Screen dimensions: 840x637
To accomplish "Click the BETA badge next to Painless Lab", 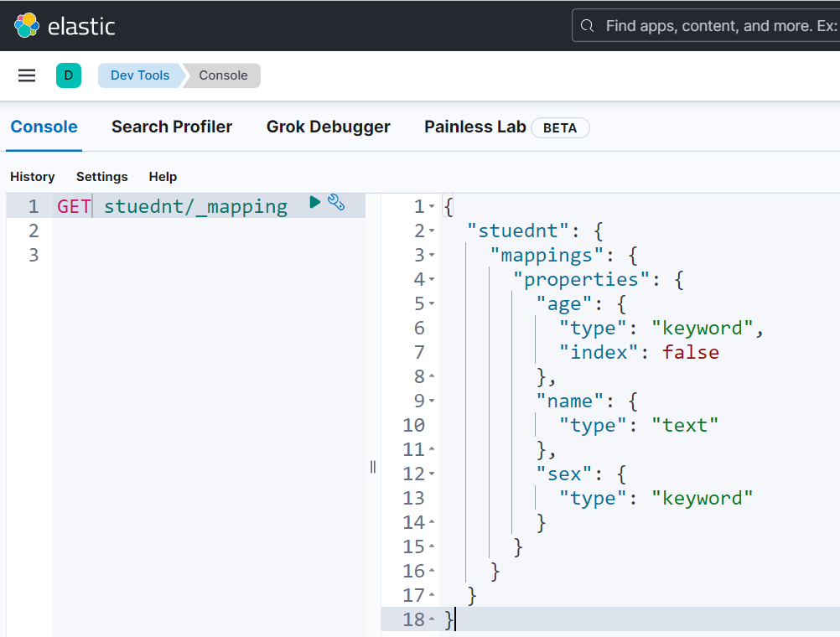I will 560,127.
